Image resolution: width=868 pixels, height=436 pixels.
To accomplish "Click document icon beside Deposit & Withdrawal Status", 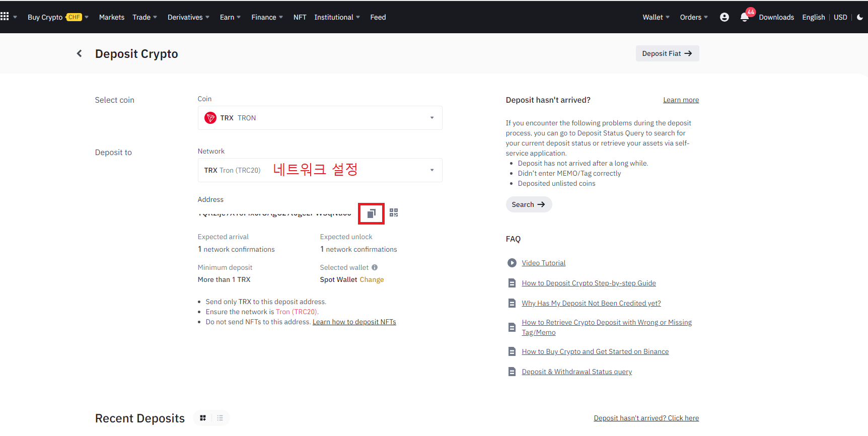I will tap(512, 372).
